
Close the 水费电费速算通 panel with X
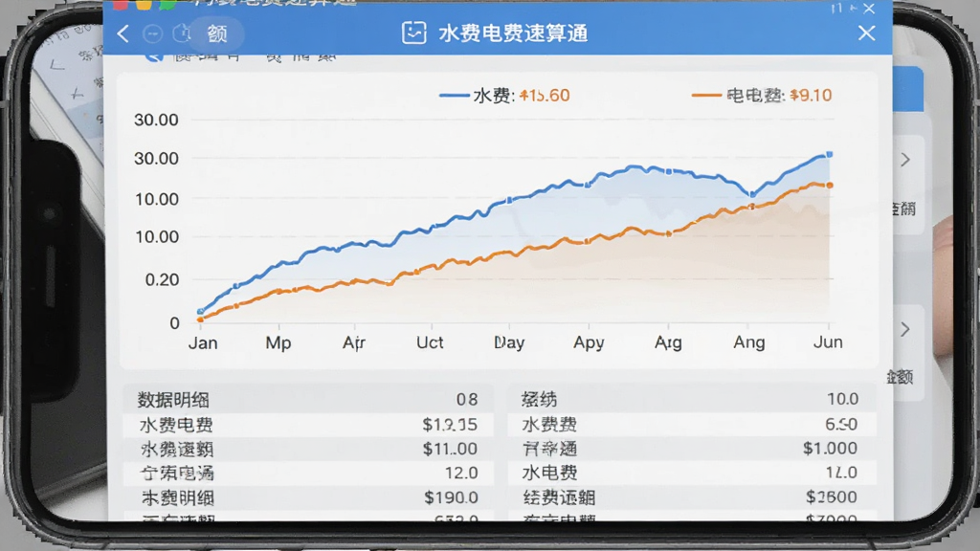click(x=866, y=33)
